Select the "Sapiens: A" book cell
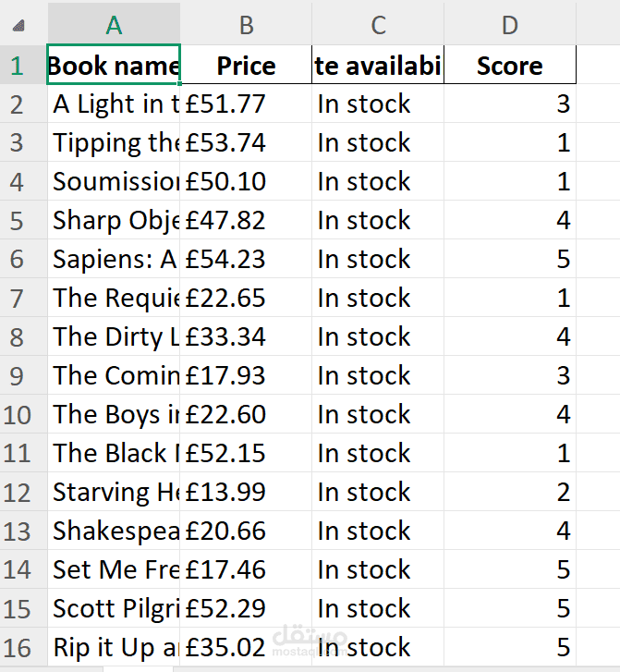Screen dimensions: 620x672 pyautogui.click(x=114, y=259)
